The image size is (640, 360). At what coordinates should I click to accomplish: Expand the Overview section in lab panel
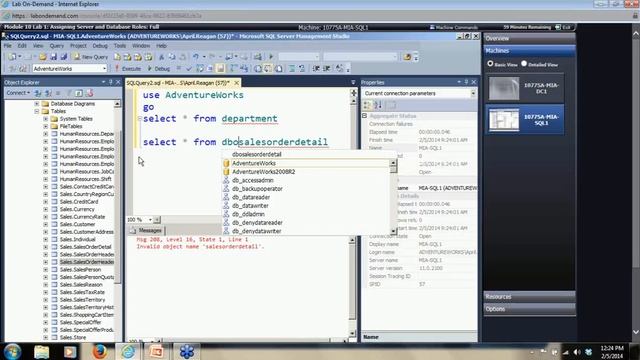pyautogui.click(x=529, y=38)
